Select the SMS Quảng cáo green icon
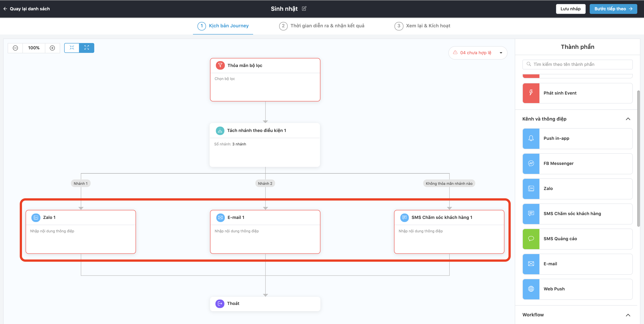 click(531, 239)
